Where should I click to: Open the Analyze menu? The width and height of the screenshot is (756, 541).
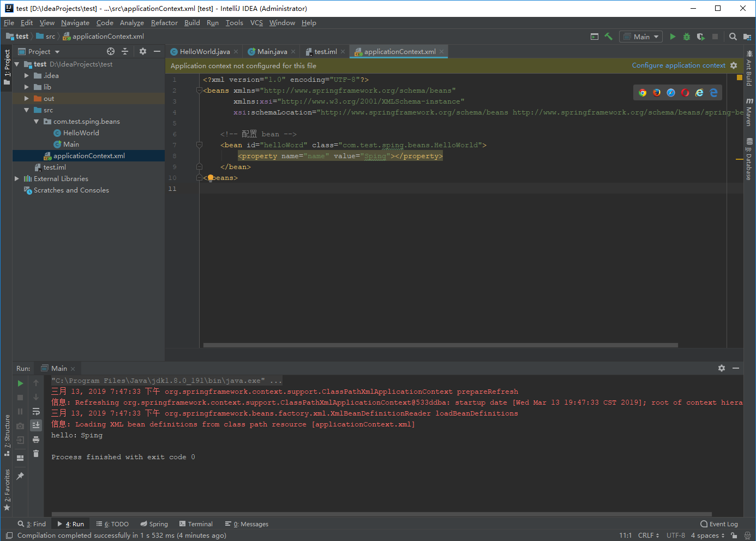point(132,23)
